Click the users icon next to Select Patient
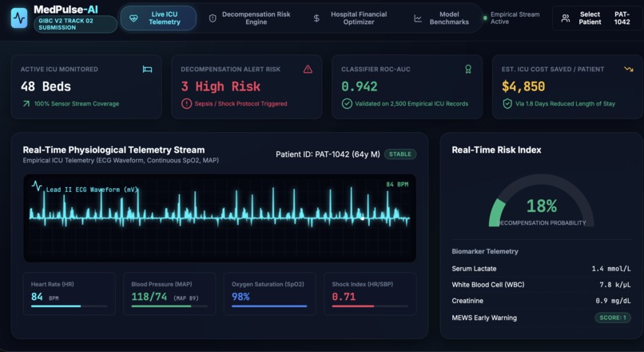644x352 pixels. [x=566, y=18]
